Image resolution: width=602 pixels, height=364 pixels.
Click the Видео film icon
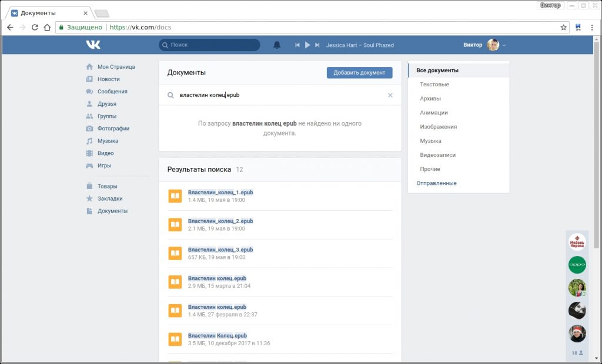coord(89,153)
